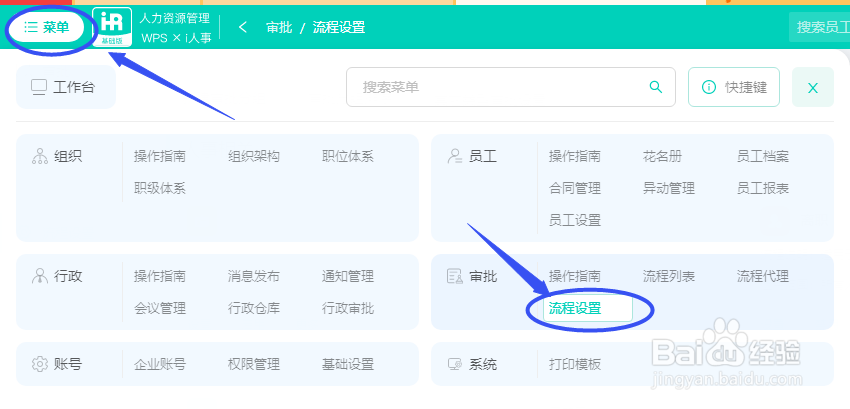
Task: Click the magnifier icon in the menu search box
Action: click(656, 87)
